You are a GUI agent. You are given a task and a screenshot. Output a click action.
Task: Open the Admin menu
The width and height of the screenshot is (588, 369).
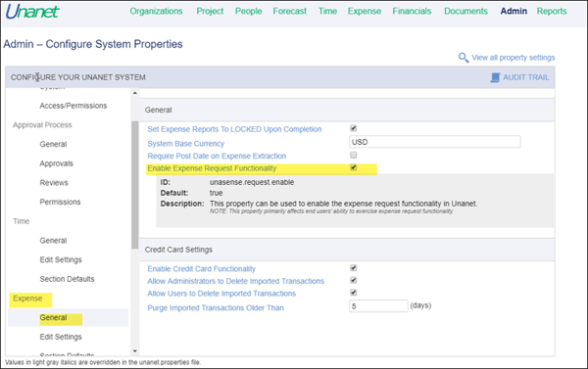click(x=514, y=11)
